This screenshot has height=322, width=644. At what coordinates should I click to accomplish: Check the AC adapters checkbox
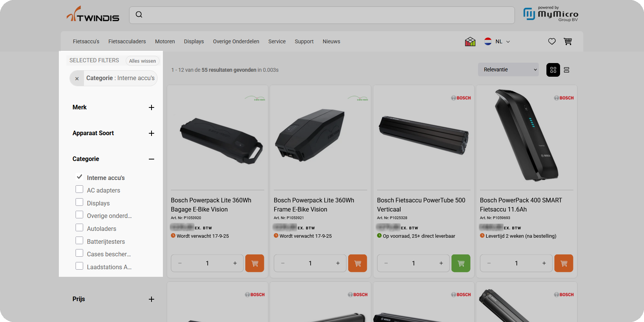[79, 189]
